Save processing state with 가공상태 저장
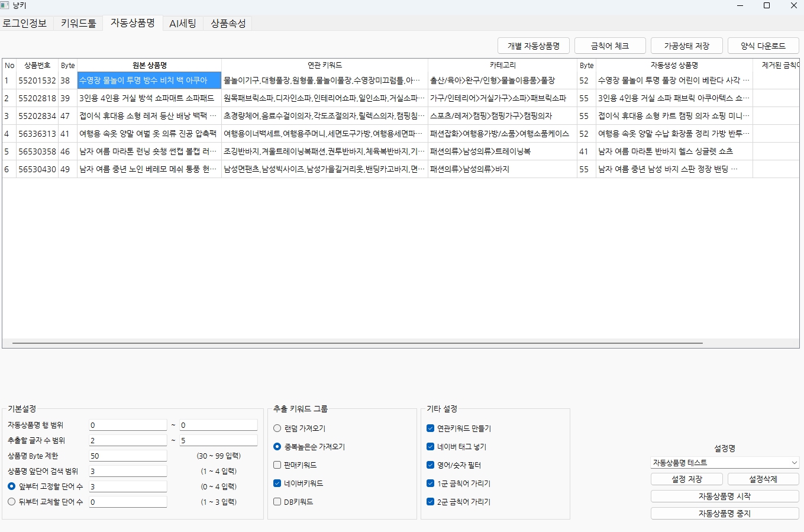This screenshot has height=532, width=804. (687, 46)
